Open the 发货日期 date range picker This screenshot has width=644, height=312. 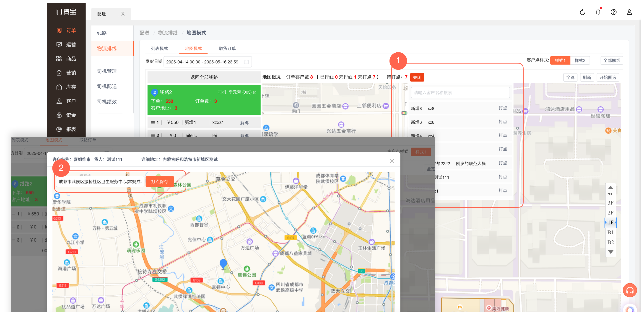click(207, 62)
